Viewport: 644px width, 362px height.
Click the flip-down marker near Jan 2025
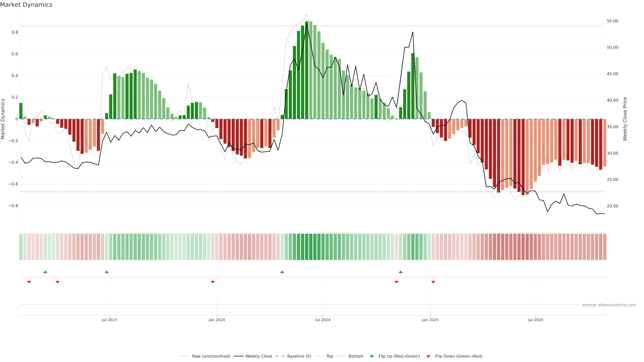[433, 282]
